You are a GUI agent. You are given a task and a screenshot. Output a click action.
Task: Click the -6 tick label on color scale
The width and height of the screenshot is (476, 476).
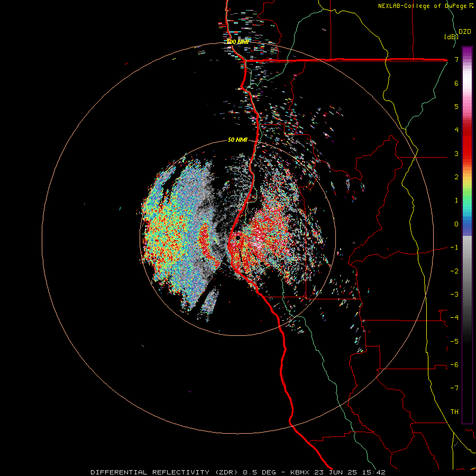pos(454,365)
